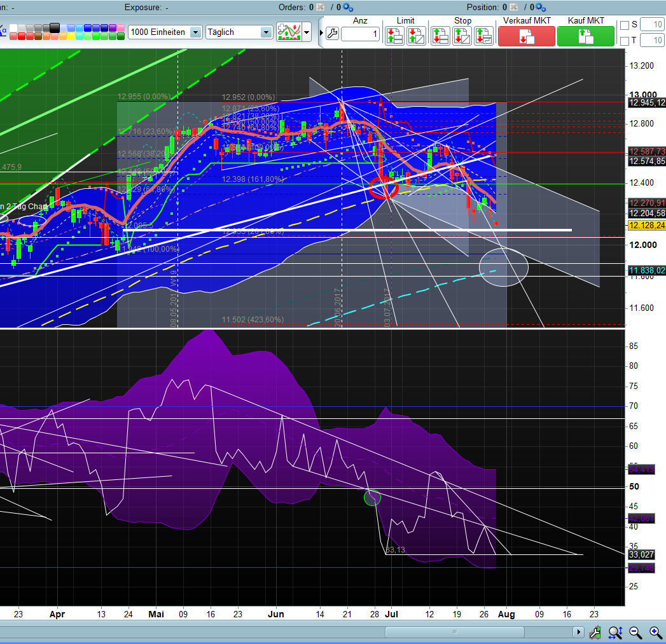Click indicator value label 42,081
This screenshot has width=666, height=644.
point(641,518)
